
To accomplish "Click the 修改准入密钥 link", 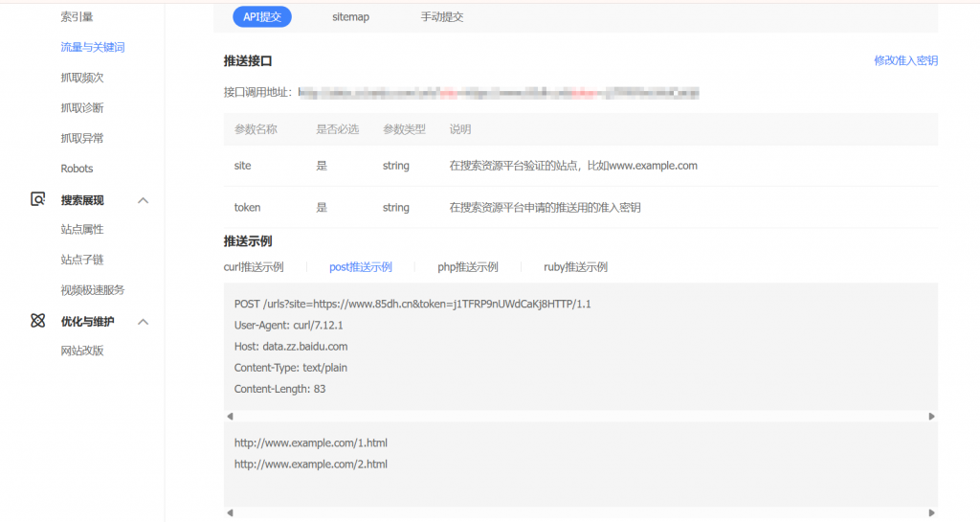I will [905, 60].
